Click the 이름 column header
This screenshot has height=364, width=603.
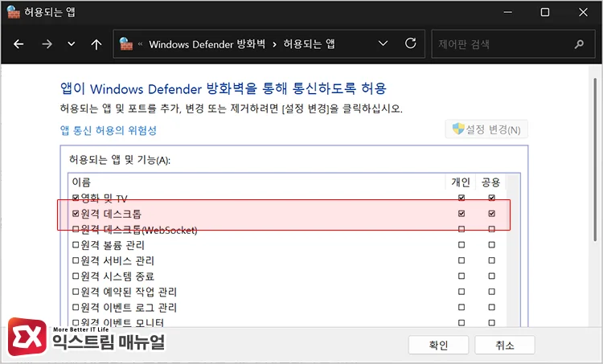point(81,182)
